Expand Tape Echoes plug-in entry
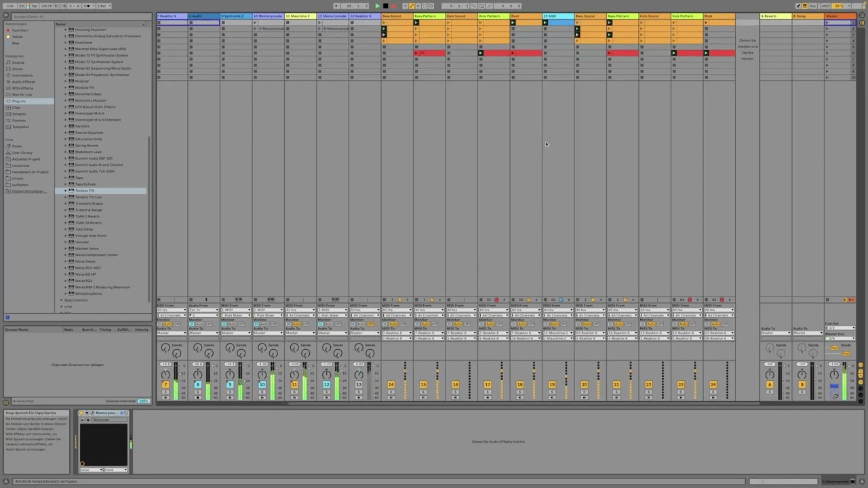This screenshot has height=488, width=868. [x=66, y=184]
